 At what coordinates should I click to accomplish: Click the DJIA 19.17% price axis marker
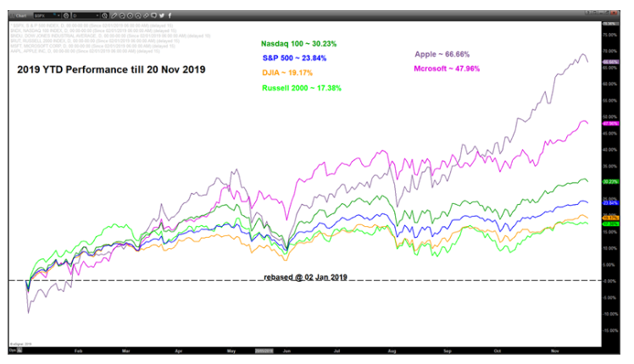[x=610, y=218]
